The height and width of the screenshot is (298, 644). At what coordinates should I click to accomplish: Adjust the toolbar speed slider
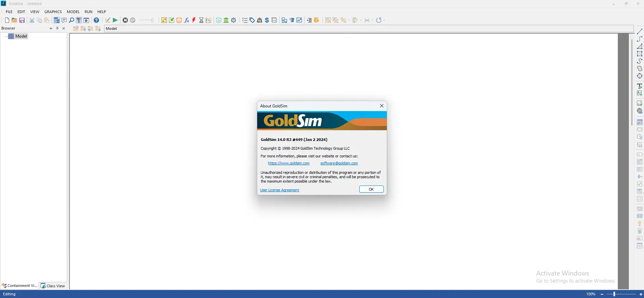tap(147, 20)
